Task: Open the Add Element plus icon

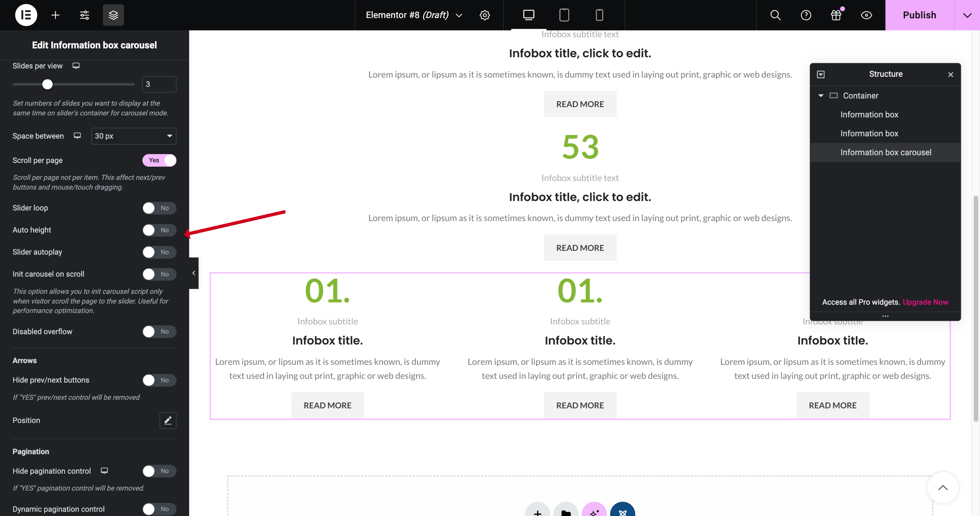Action: tap(55, 15)
